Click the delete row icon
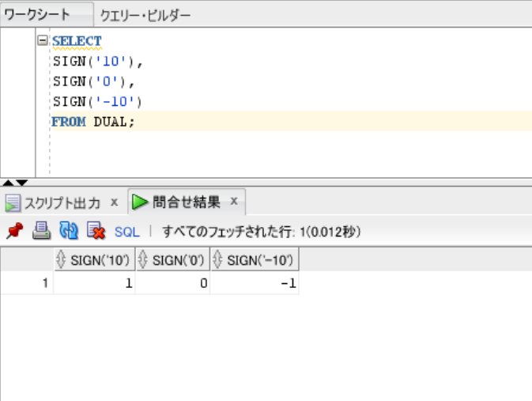Viewport: 532px width, 401px height. pos(96,232)
